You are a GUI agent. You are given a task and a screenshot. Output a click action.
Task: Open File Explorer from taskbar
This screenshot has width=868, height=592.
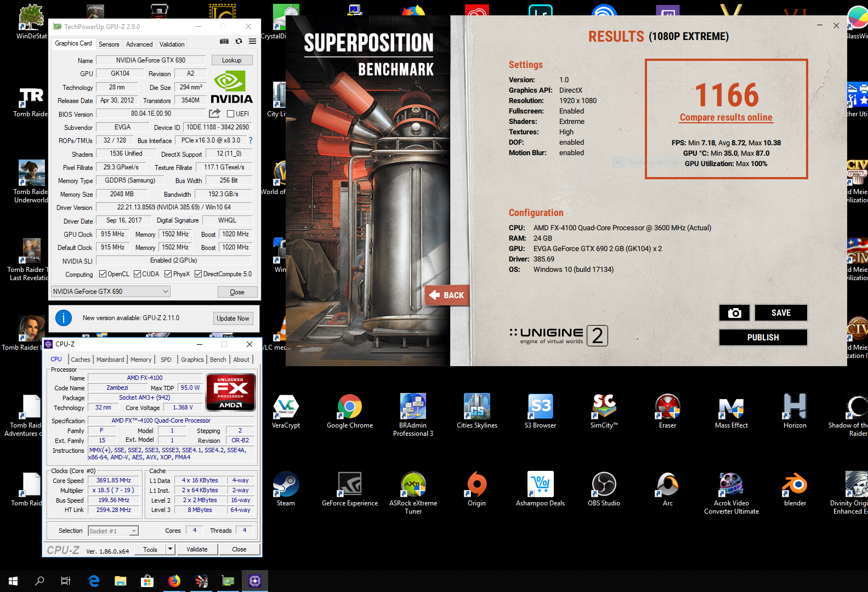point(120,581)
